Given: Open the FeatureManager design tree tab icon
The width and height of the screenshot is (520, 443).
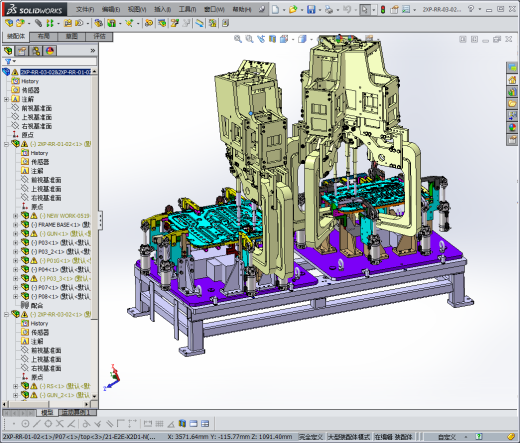Looking at the screenshot, I should 8,51.
